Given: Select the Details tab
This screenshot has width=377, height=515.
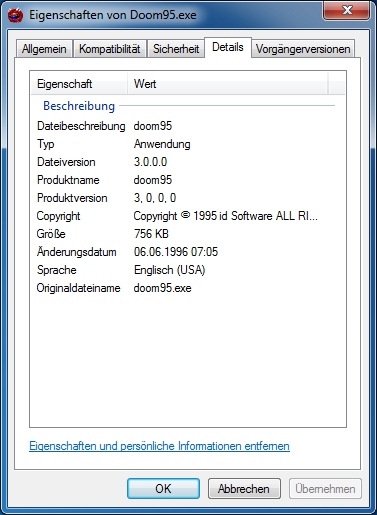Looking at the screenshot, I should (x=228, y=47).
